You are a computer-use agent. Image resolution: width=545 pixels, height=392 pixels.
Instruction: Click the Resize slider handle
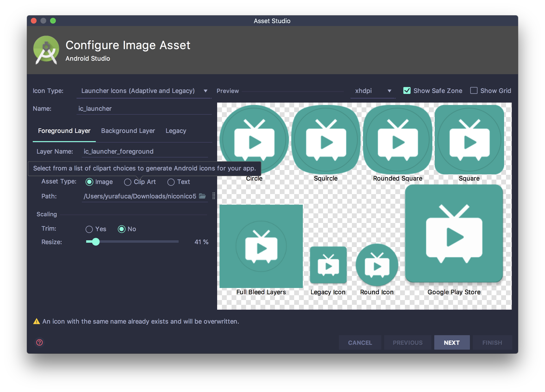96,242
